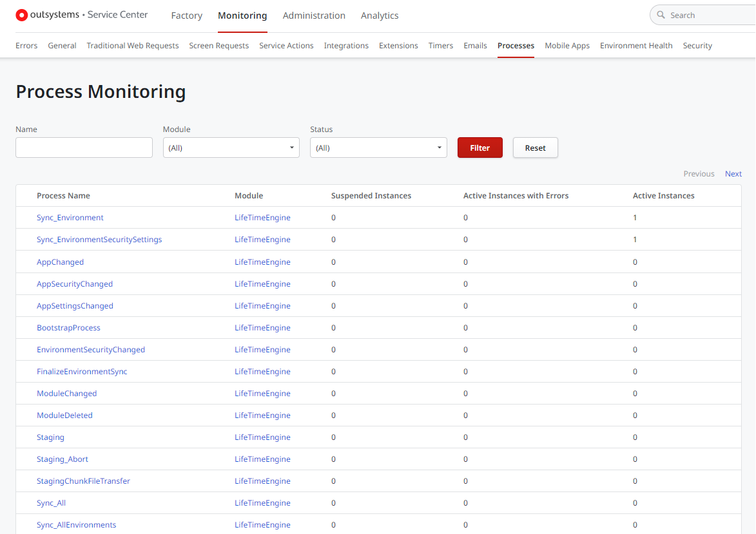The image size is (756, 534).
Task: Click inside the Name filter field
Action: point(84,148)
